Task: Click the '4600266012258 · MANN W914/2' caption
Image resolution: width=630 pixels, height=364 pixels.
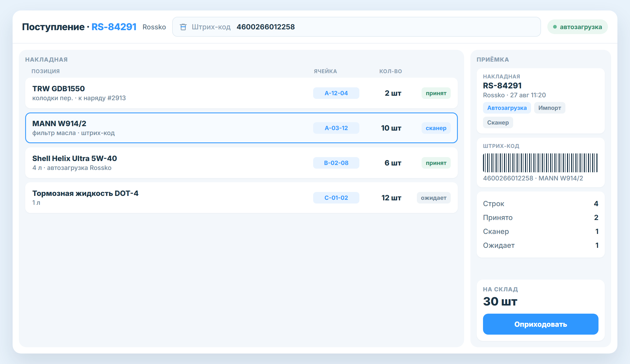Action: tap(533, 178)
